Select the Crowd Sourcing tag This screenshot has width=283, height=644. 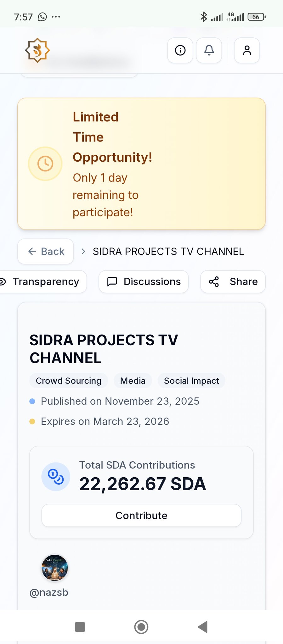69,381
